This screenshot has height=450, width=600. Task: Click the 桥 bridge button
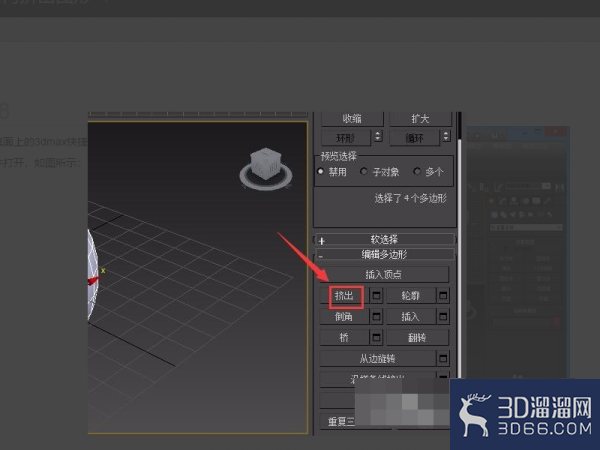[x=344, y=338]
